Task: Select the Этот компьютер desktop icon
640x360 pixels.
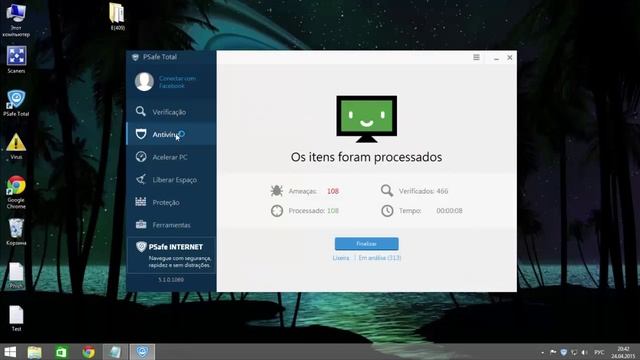Action: (16, 20)
